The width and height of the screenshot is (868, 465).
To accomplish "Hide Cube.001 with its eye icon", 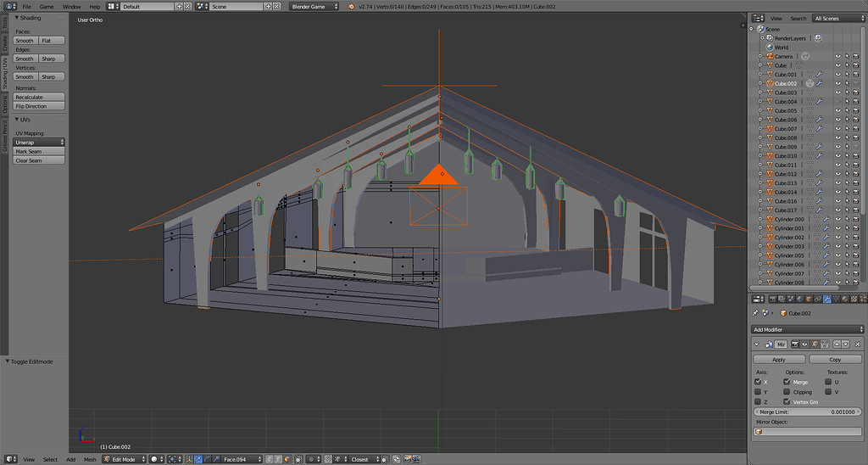I will (838, 75).
